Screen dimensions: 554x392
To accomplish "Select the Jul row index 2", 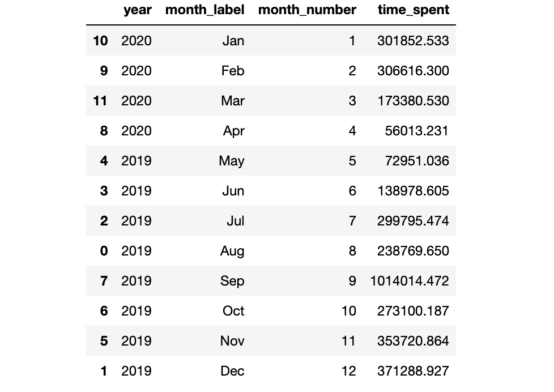I will [x=104, y=221].
